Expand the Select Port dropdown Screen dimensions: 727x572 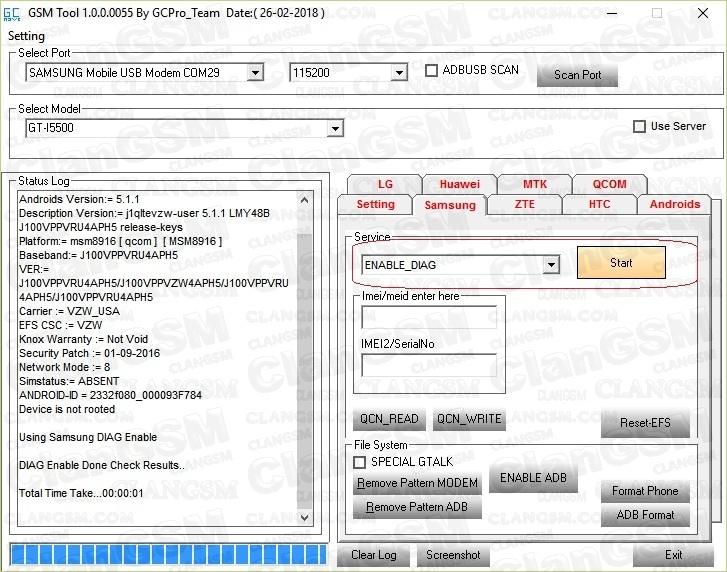pos(255,73)
